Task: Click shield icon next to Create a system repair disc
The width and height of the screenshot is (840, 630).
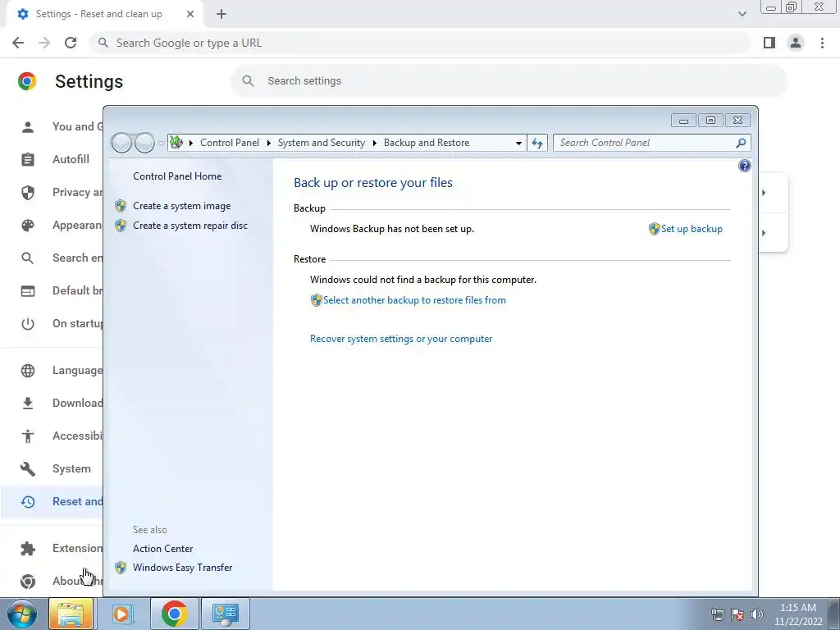Action: click(121, 226)
